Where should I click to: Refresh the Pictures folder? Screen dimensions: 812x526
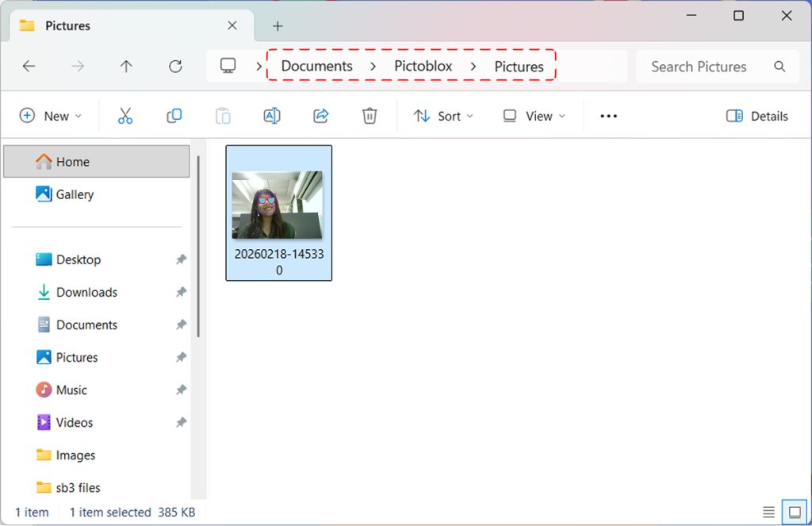(175, 67)
